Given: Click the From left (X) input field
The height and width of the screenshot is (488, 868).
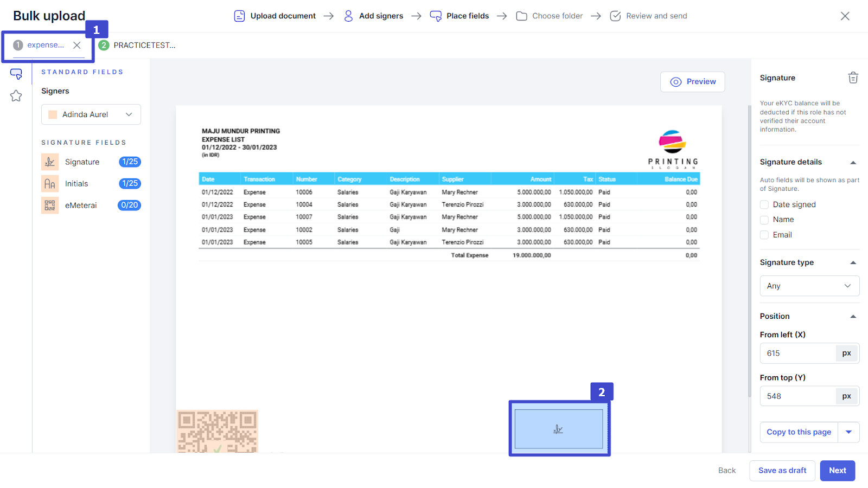Looking at the screenshot, I should (797, 353).
